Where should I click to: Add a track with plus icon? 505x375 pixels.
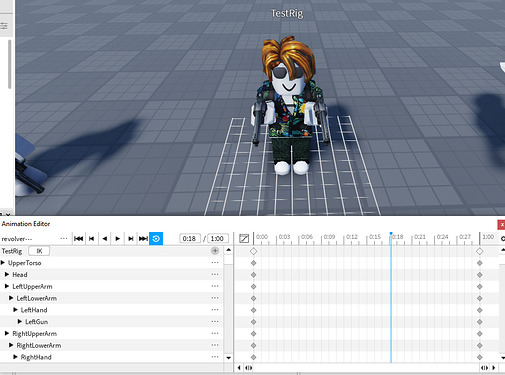pyautogui.click(x=215, y=251)
